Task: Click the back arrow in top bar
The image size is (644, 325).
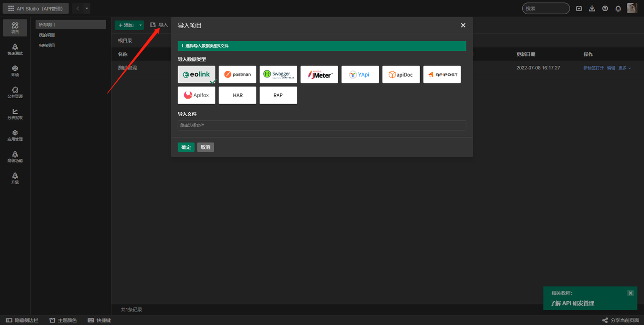Action: 77,9
